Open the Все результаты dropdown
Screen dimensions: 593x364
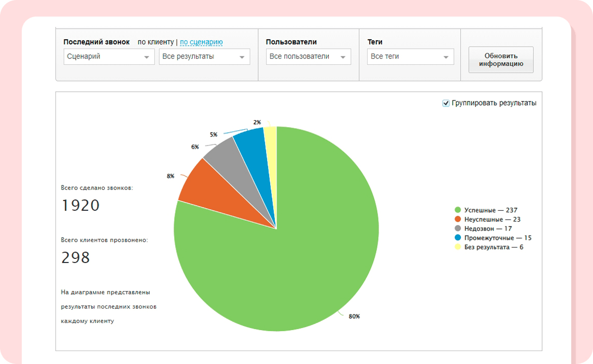coord(204,56)
